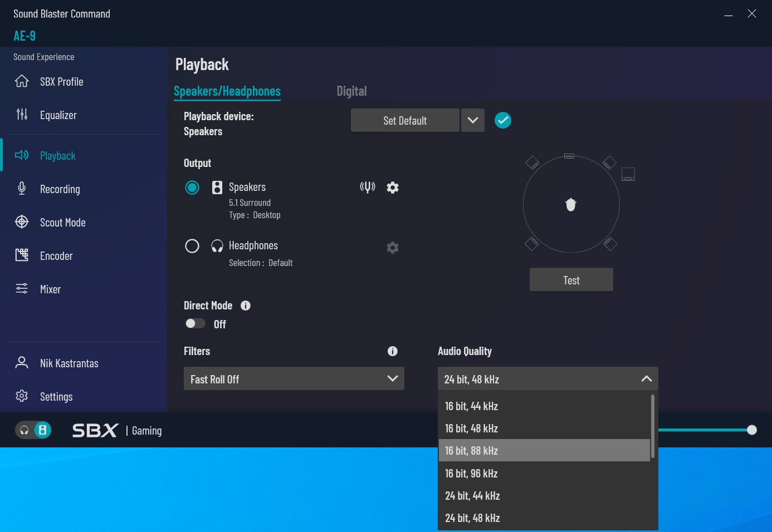Go to Recording page

click(x=60, y=189)
